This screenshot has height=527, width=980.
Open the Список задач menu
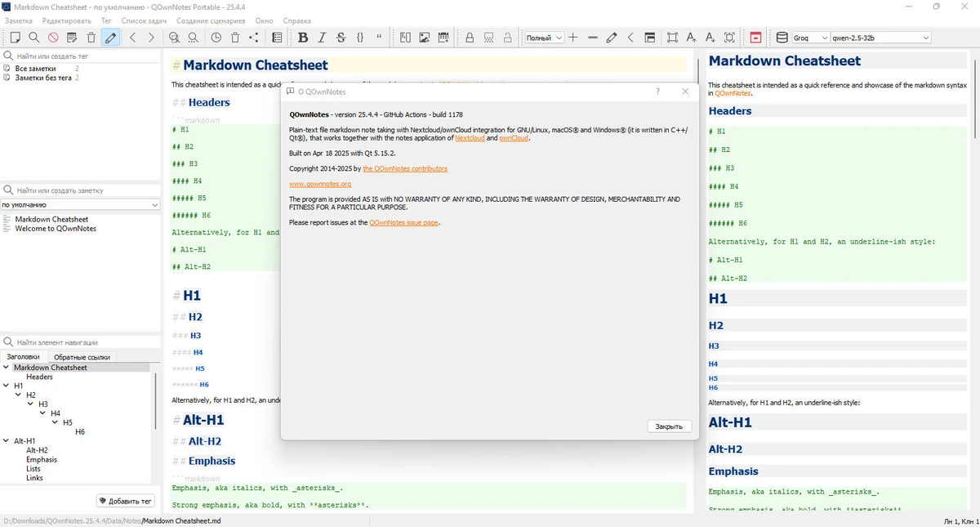click(x=143, y=20)
